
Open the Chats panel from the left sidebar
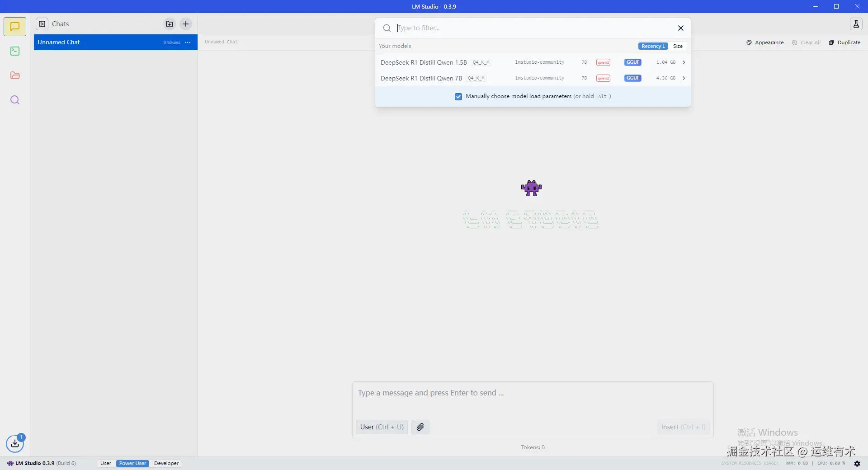(15, 27)
